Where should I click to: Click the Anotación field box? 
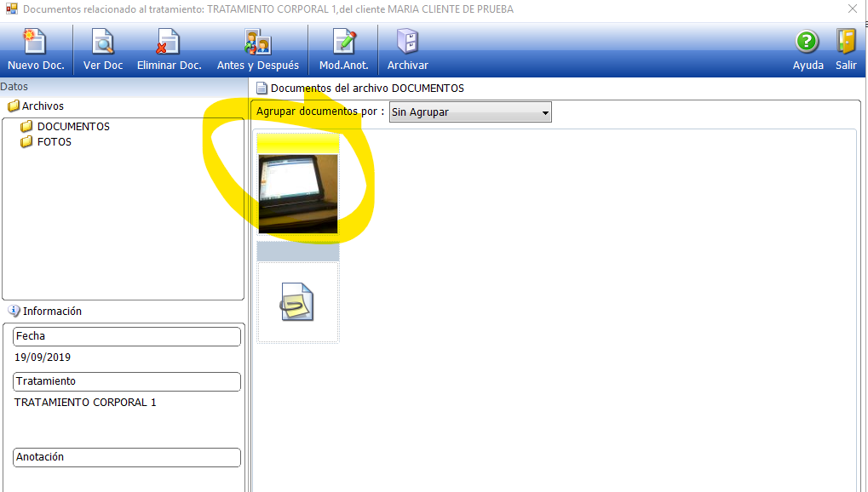click(127, 457)
